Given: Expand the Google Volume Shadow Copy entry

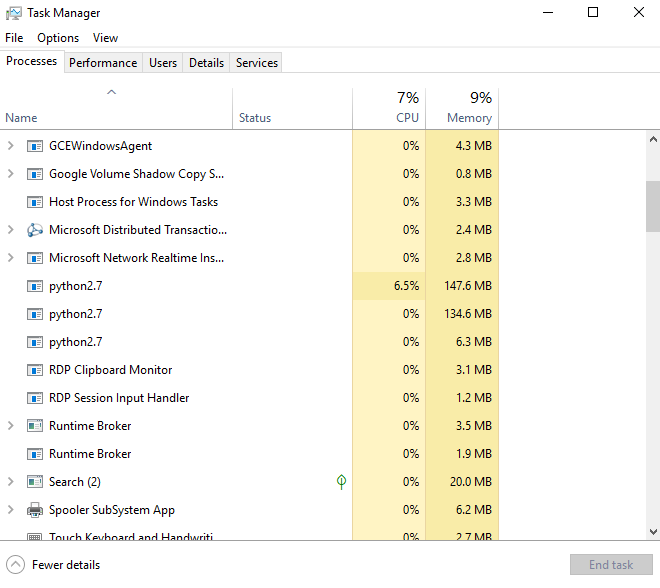Looking at the screenshot, I should point(10,174).
